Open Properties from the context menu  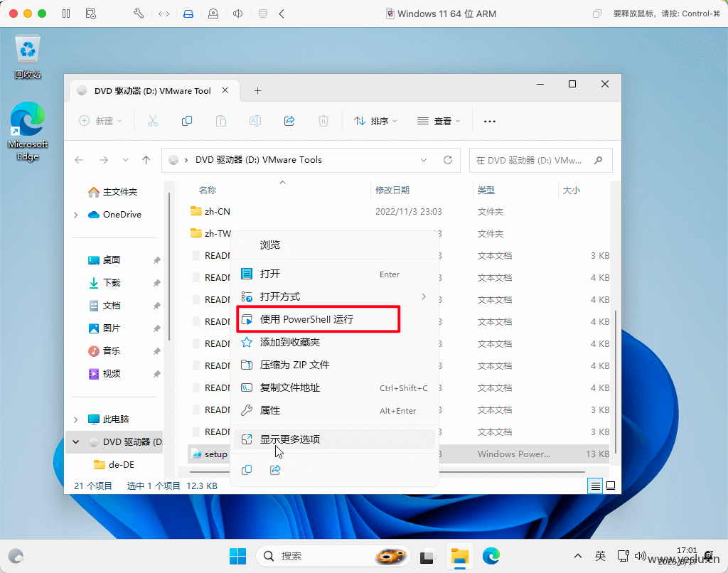point(334,410)
